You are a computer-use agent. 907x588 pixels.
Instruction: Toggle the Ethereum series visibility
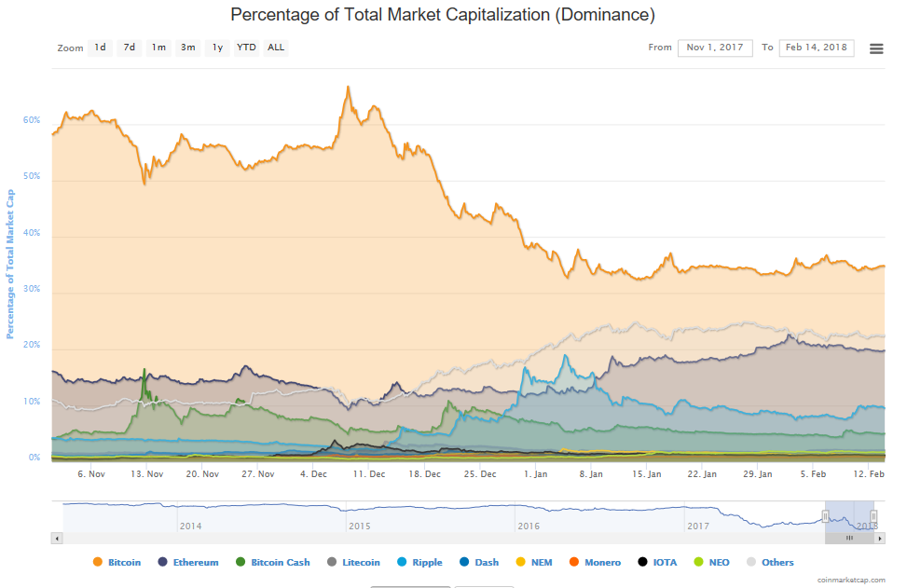194,562
